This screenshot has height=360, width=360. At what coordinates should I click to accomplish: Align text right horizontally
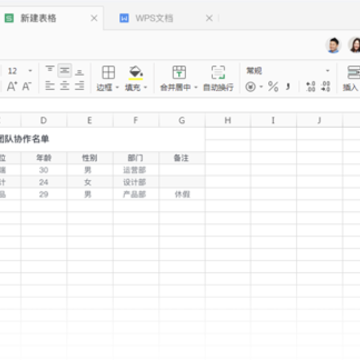coord(79,86)
